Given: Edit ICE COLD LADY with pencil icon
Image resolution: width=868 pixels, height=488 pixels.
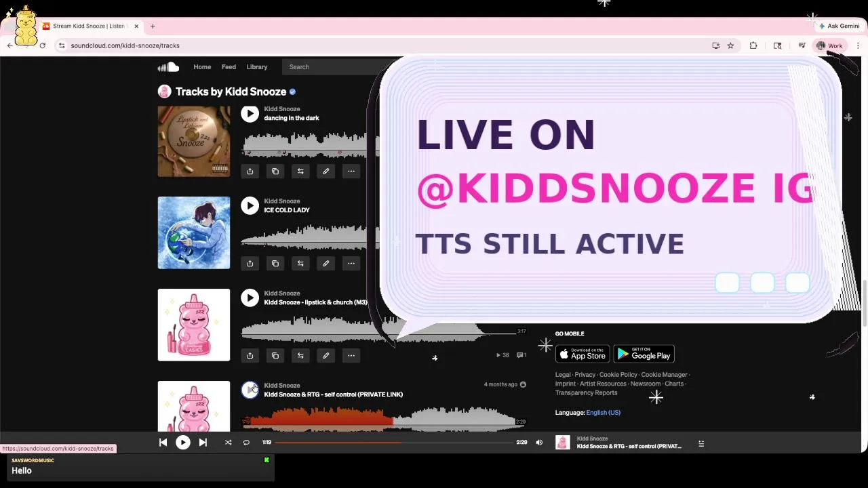Looking at the screenshot, I should (x=325, y=264).
